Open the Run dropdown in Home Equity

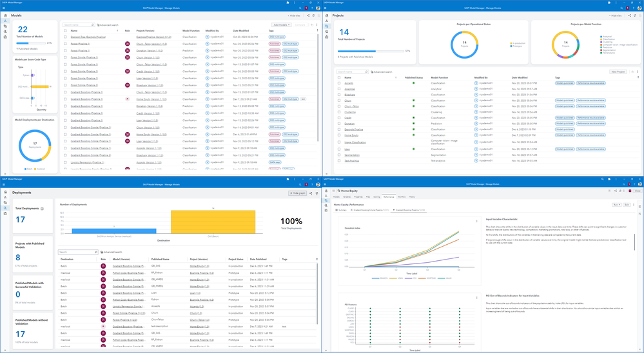(617, 205)
